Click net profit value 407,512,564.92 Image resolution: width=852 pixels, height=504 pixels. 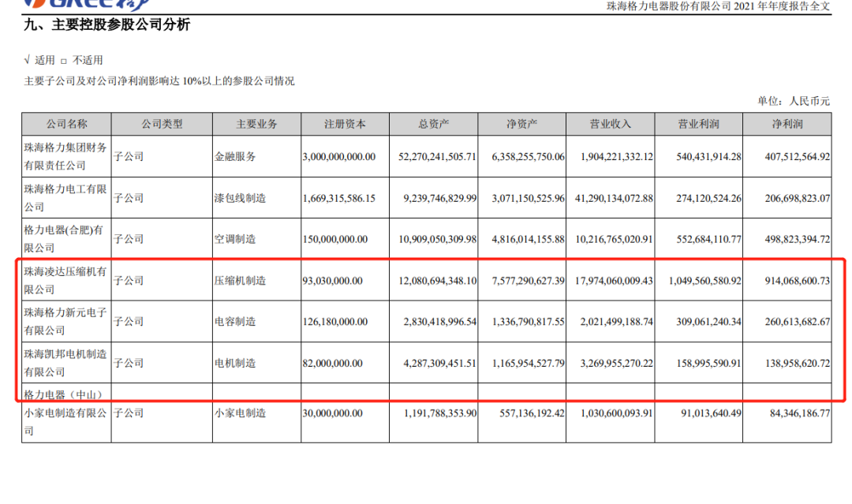tap(798, 156)
